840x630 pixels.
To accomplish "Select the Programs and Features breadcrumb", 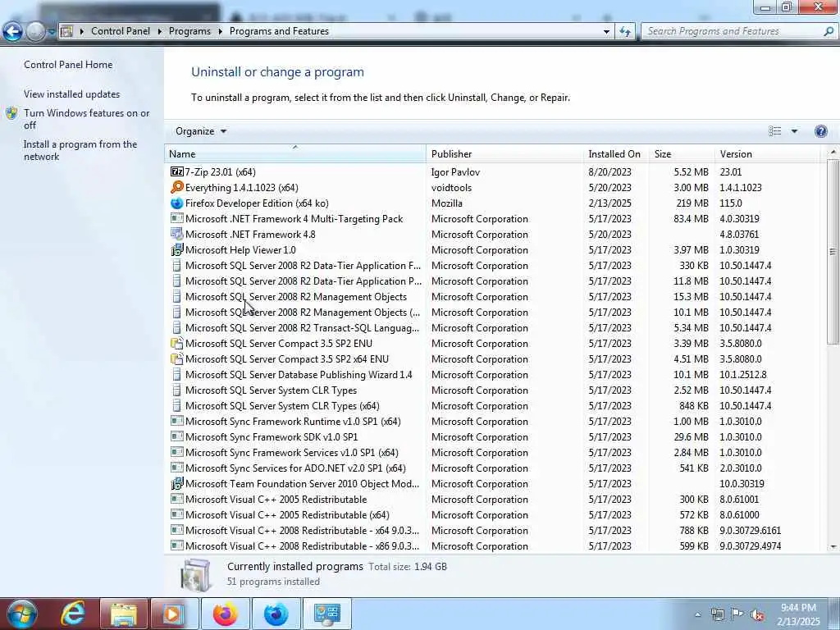I will point(279,31).
